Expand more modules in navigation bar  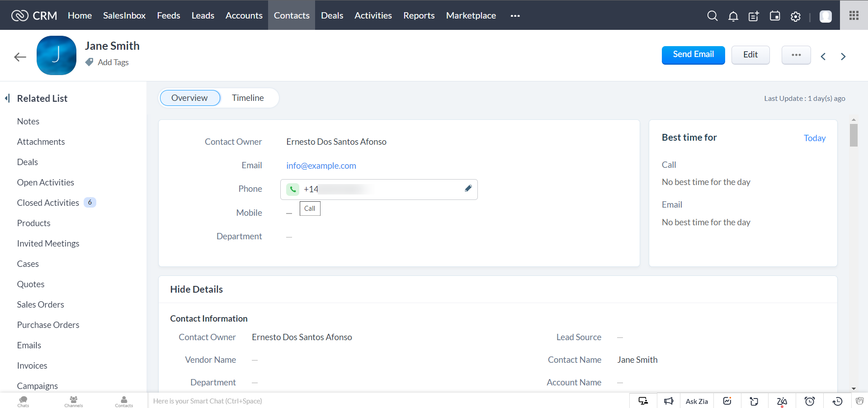pos(515,15)
